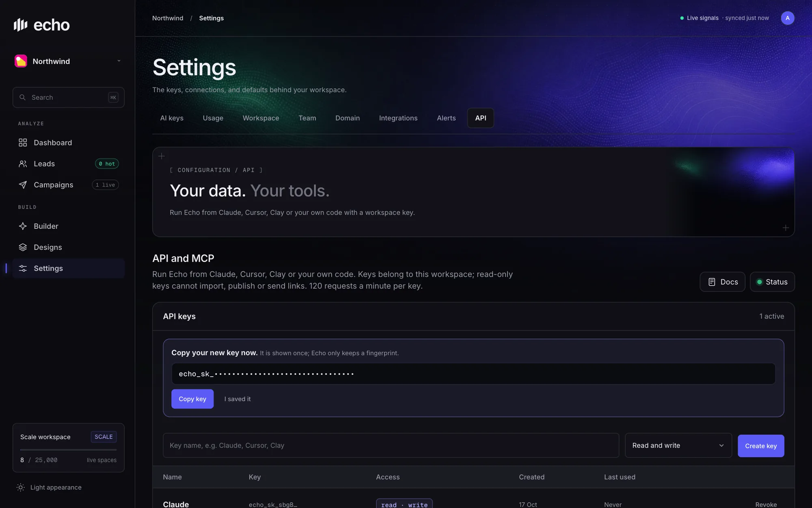The image size is (812, 508).
Task: Click the Create key button
Action: tap(761, 446)
